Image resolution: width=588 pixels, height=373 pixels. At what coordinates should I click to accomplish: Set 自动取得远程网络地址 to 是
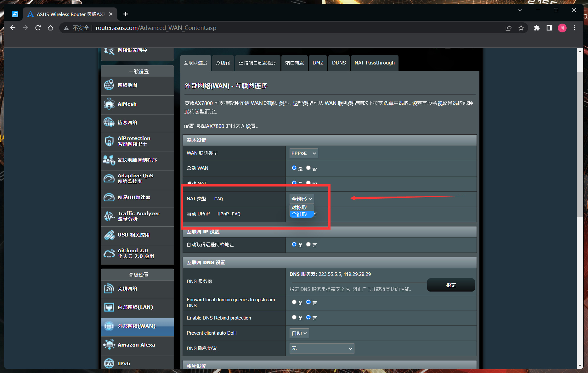click(x=294, y=244)
